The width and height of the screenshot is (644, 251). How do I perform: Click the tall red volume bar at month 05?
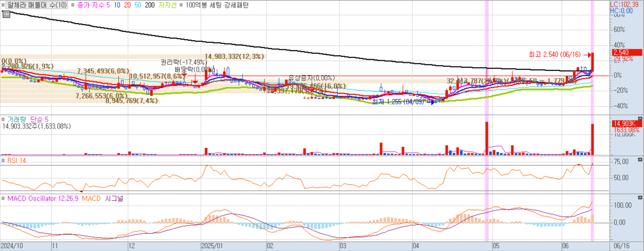487,138
